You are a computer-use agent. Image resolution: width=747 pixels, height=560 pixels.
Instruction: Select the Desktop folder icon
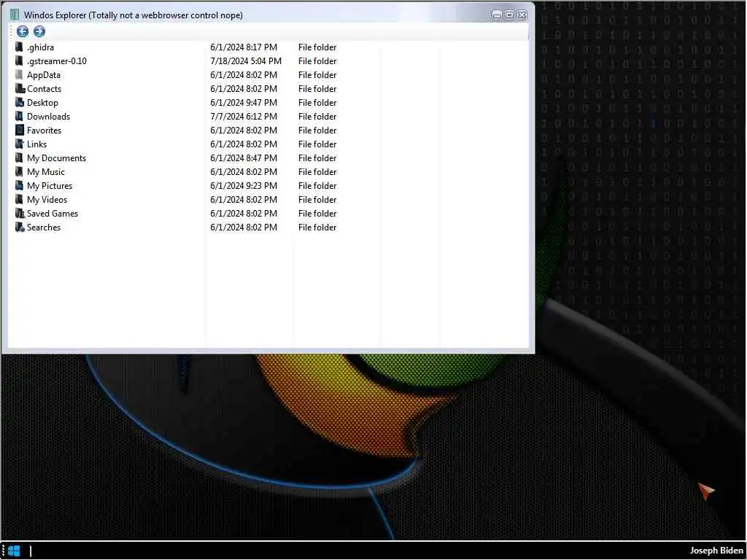tap(20, 102)
